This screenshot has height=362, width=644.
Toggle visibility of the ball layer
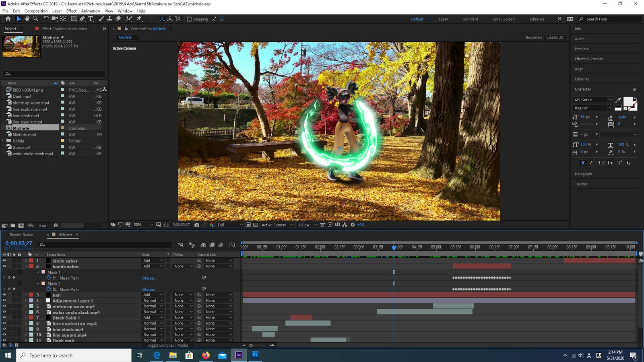4,295
